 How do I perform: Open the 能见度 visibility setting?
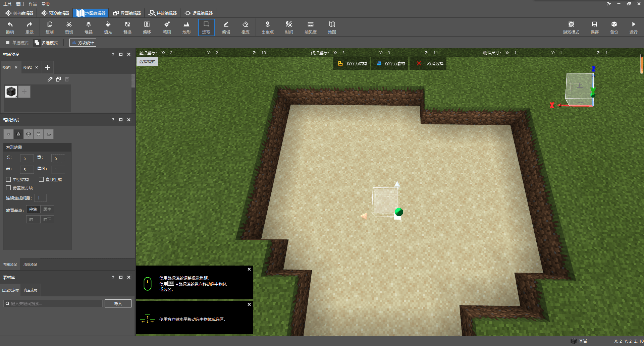311,27
